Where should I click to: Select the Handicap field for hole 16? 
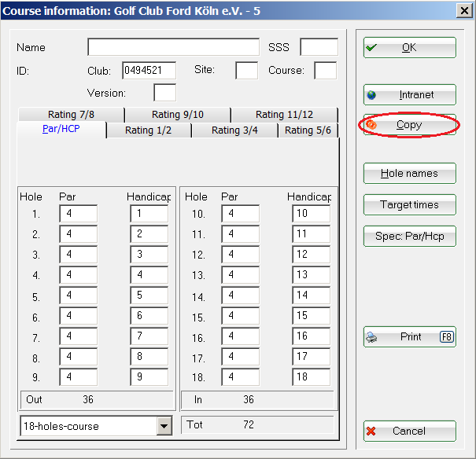312,336
